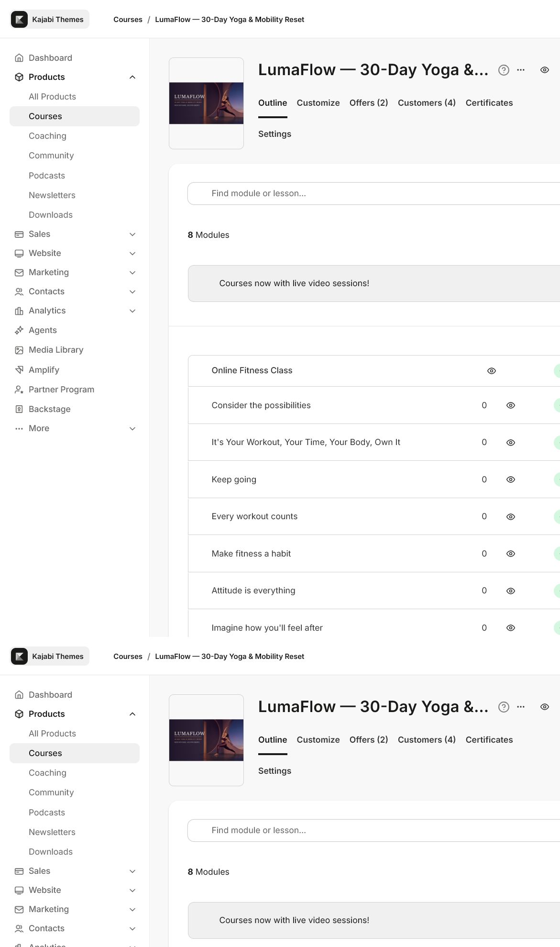
Task: Click the Analytics bar-chart icon
Action: click(19, 311)
